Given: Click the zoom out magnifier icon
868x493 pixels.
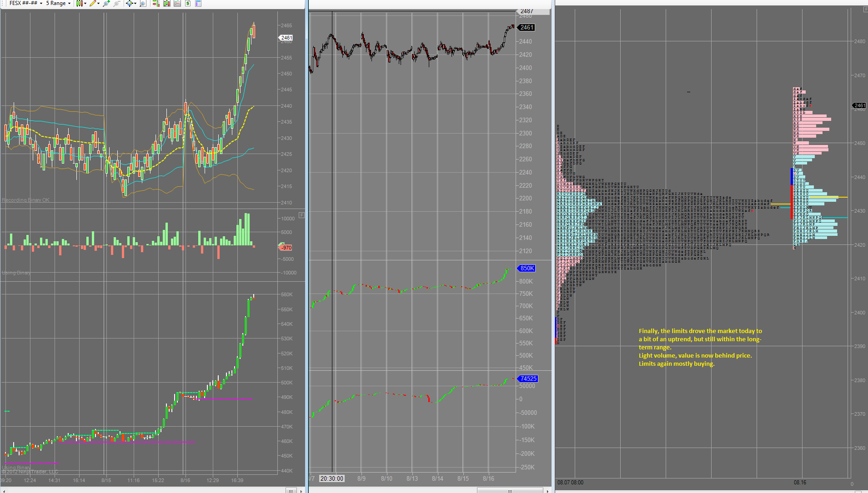Looking at the screenshot, I should point(117,3).
